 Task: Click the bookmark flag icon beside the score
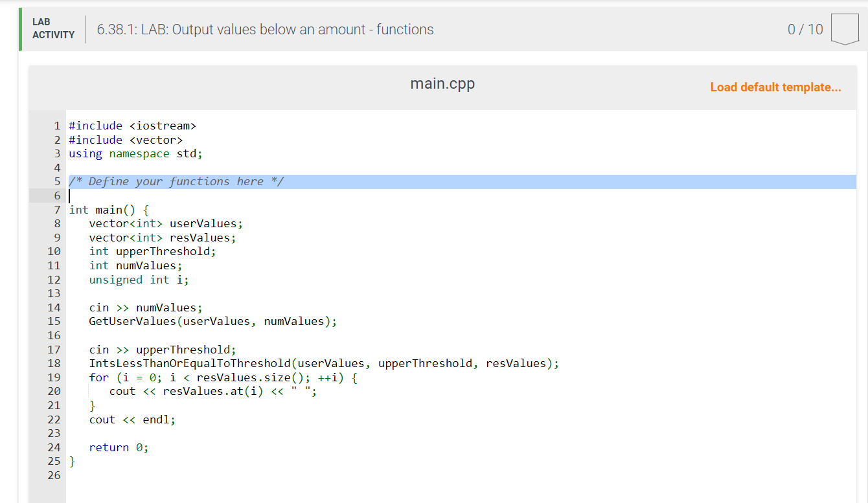pyautogui.click(x=845, y=28)
